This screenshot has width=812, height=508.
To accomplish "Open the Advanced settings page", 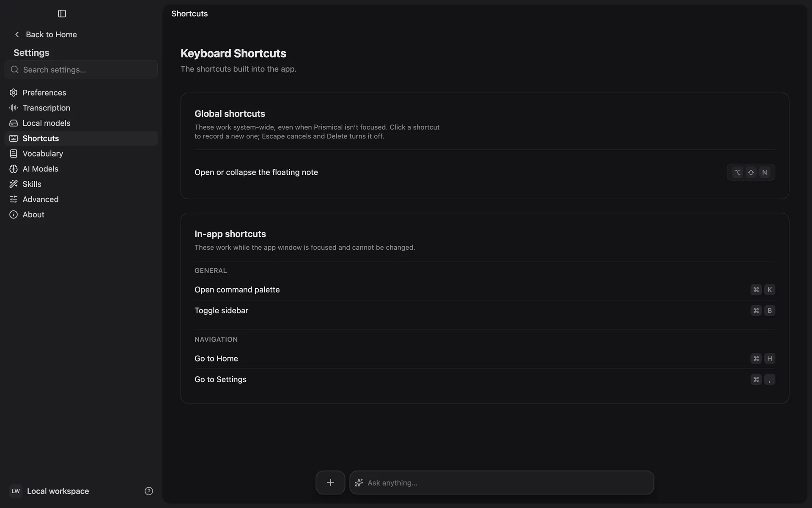I will coord(81,199).
